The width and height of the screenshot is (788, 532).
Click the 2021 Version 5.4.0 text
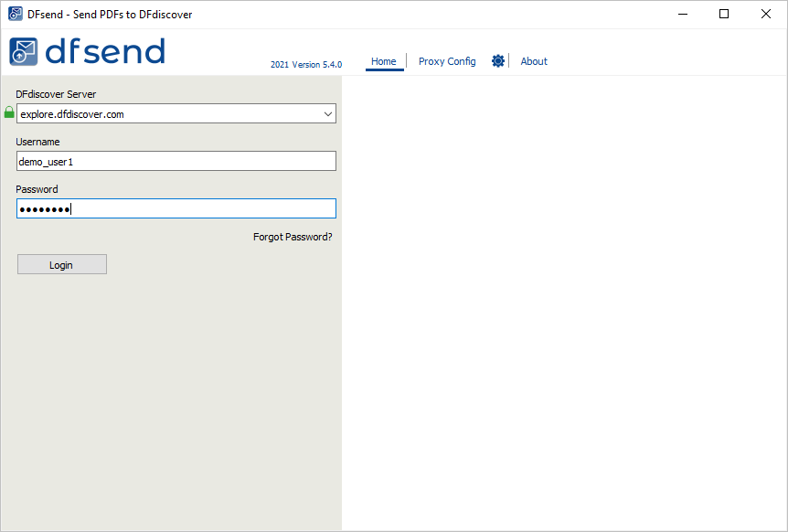coord(306,64)
